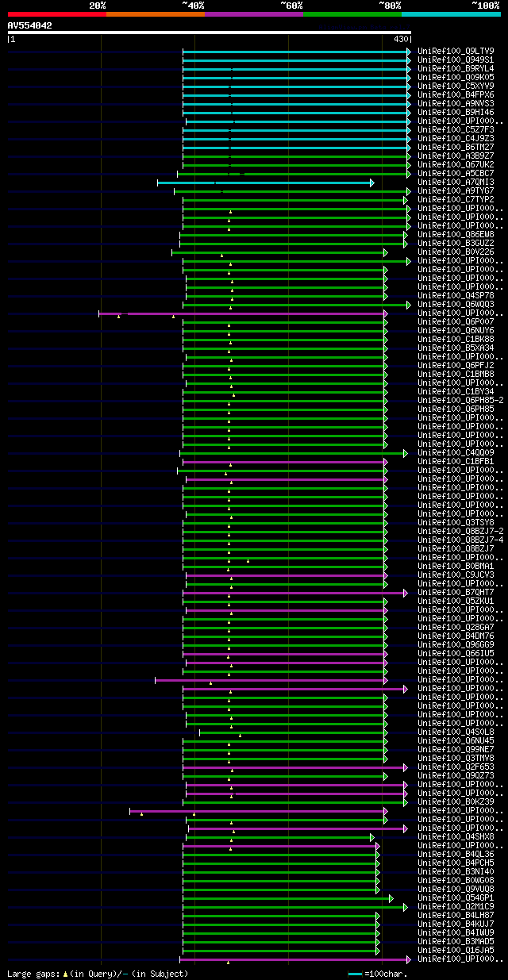The height and width of the screenshot is (980, 508).
Task: Open hit UniRef100_Q09K05
Action: (x=456, y=77)
